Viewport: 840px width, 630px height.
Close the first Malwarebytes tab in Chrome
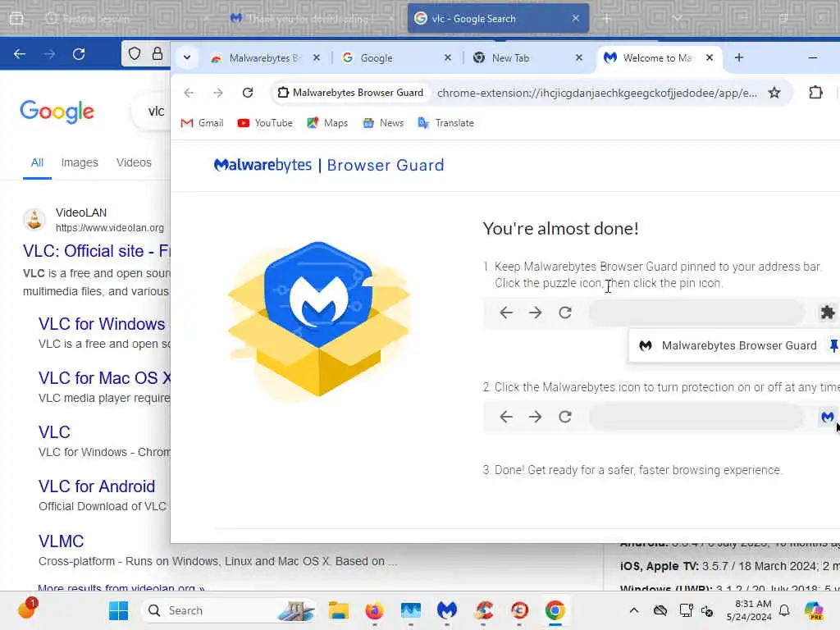pos(317,58)
